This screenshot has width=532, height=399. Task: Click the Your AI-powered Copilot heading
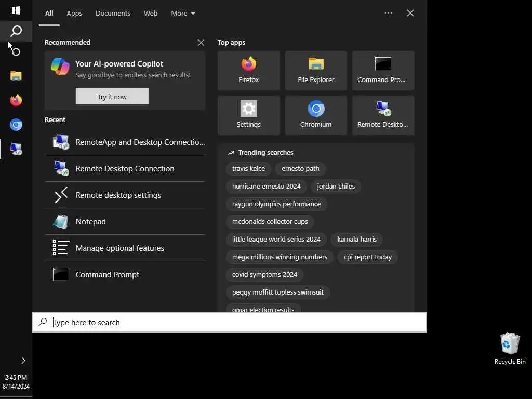coord(119,64)
